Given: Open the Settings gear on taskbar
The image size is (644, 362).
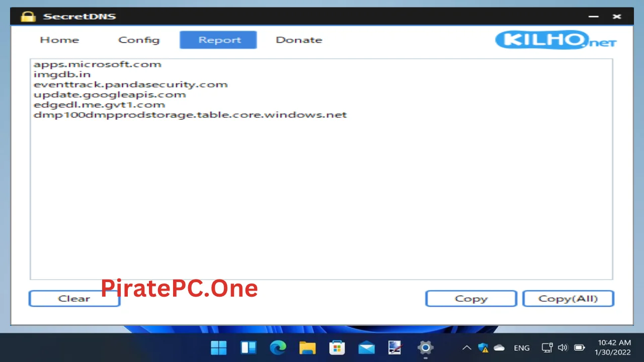Looking at the screenshot, I should [x=425, y=347].
